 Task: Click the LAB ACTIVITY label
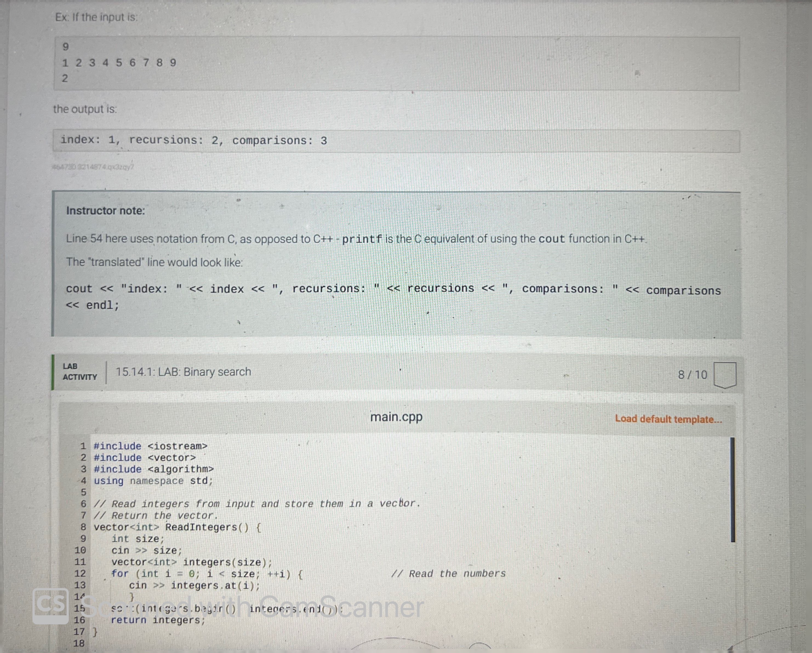click(80, 372)
